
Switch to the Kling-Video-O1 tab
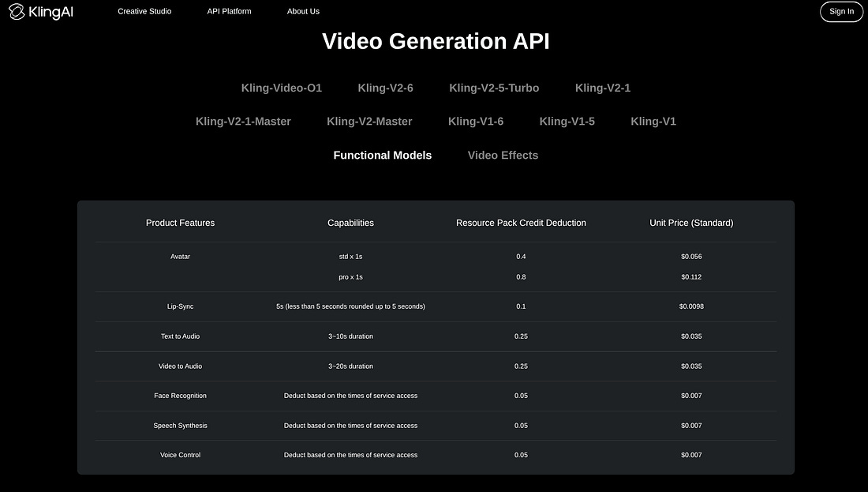[x=281, y=88]
